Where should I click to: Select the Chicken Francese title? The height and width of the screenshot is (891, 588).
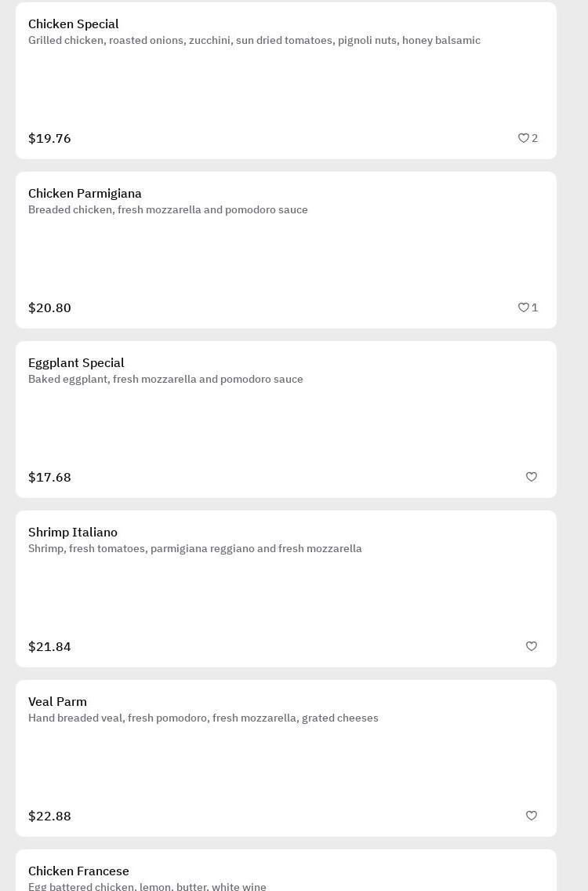click(78, 871)
